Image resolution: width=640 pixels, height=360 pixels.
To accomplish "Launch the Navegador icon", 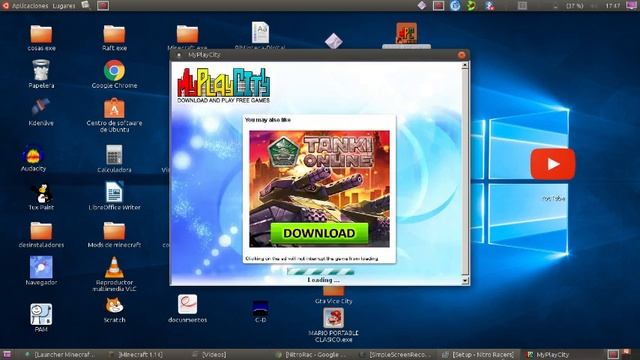I will point(41,267).
